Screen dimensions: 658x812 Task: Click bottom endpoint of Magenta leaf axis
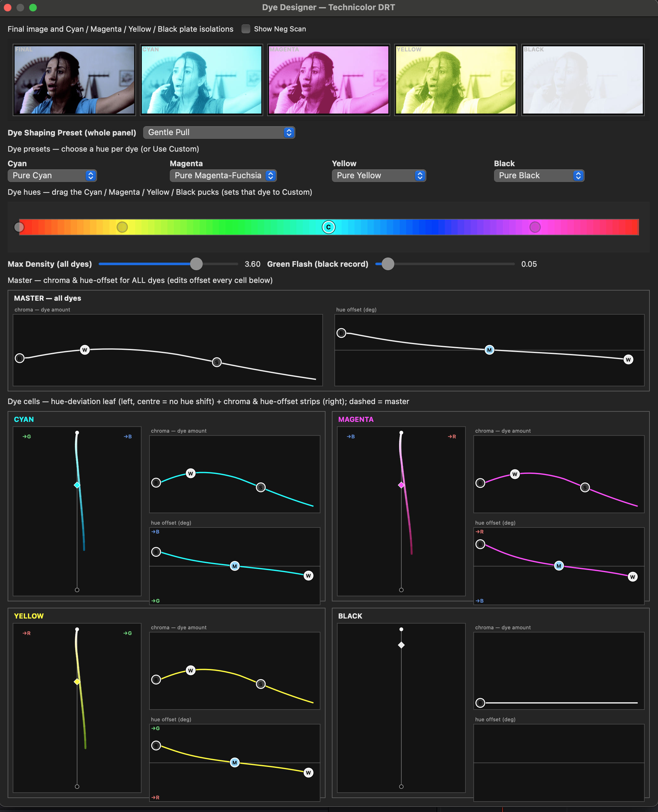coord(401,590)
